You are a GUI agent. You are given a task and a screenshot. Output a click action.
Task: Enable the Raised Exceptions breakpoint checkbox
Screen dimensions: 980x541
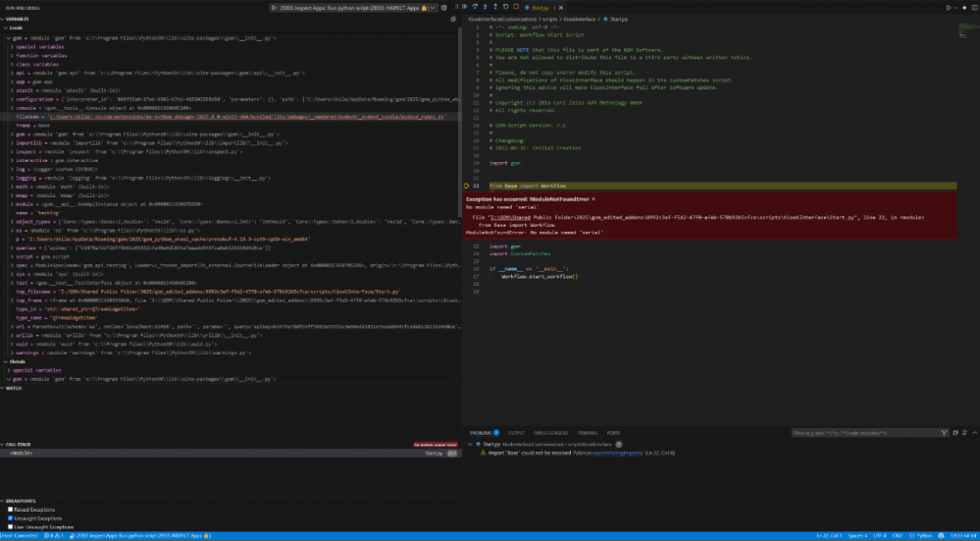tap(11, 510)
